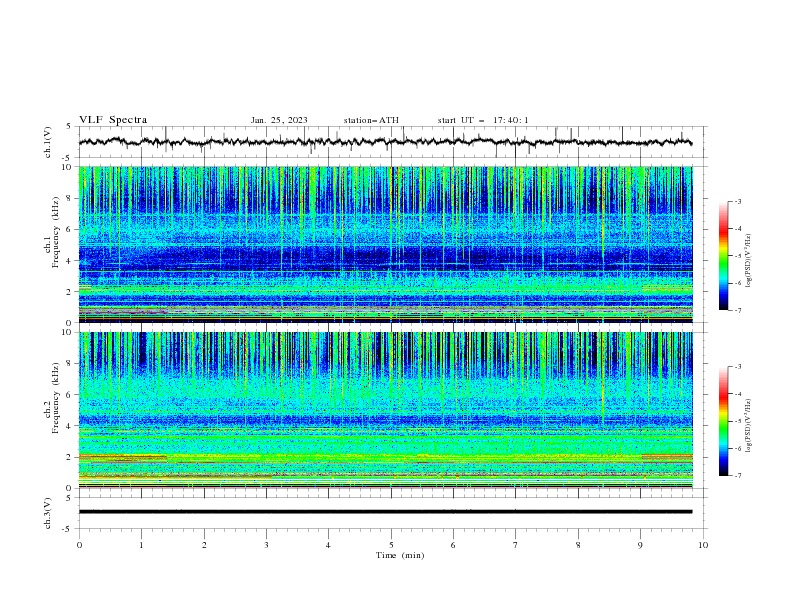Image resolution: width=792 pixels, height=612 pixels.
Task: Click the ch.2 frequency tick "10" kHz
Action: [x=69, y=332]
